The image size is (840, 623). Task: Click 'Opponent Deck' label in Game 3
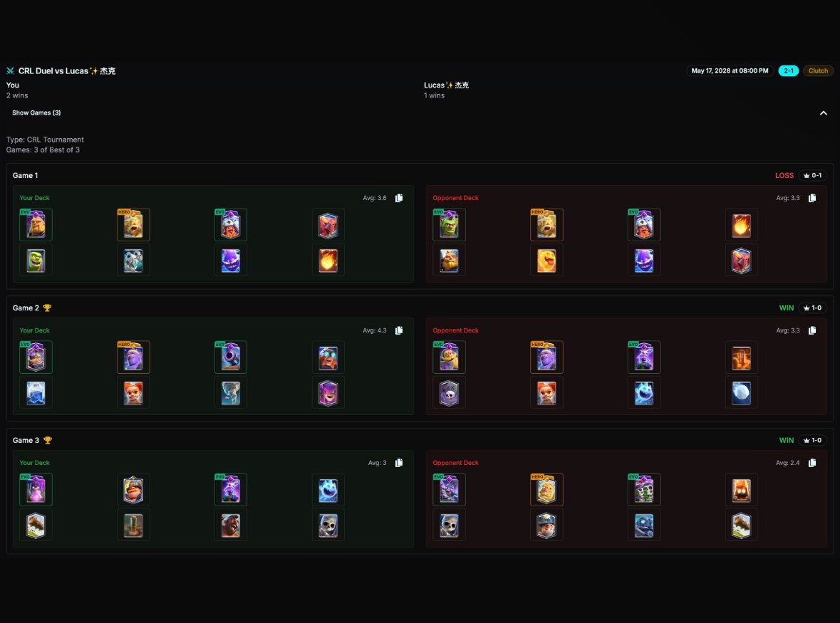point(455,462)
